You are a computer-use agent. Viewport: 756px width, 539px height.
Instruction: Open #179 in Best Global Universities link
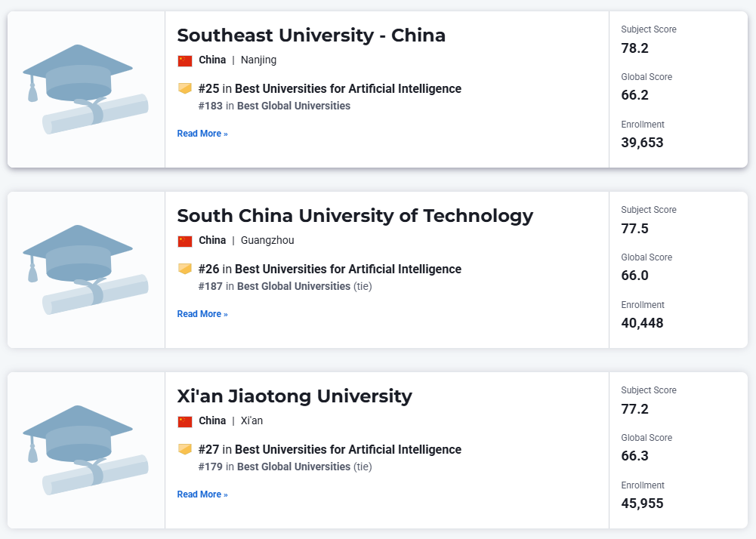click(x=274, y=467)
